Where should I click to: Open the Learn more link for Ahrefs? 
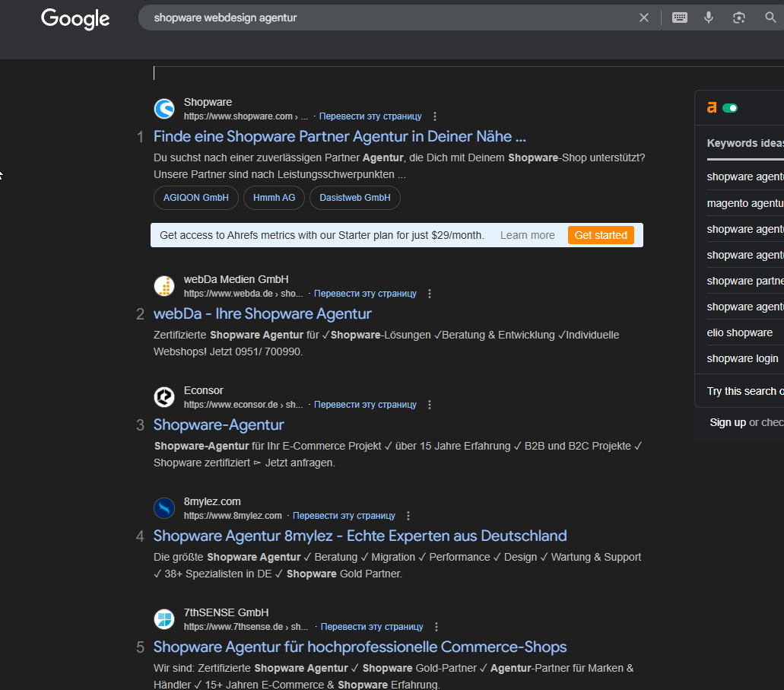click(x=527, y=235)
